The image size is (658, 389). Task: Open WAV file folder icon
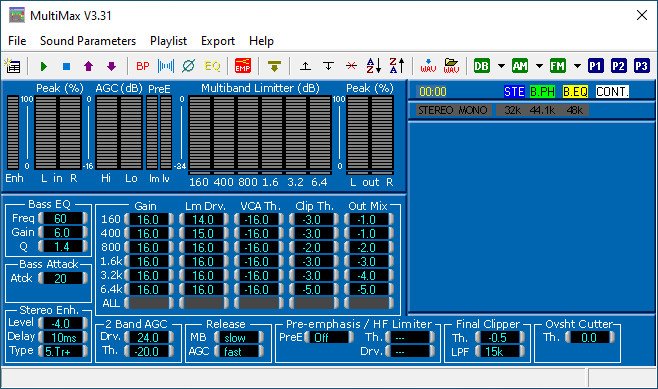point(451,66)
